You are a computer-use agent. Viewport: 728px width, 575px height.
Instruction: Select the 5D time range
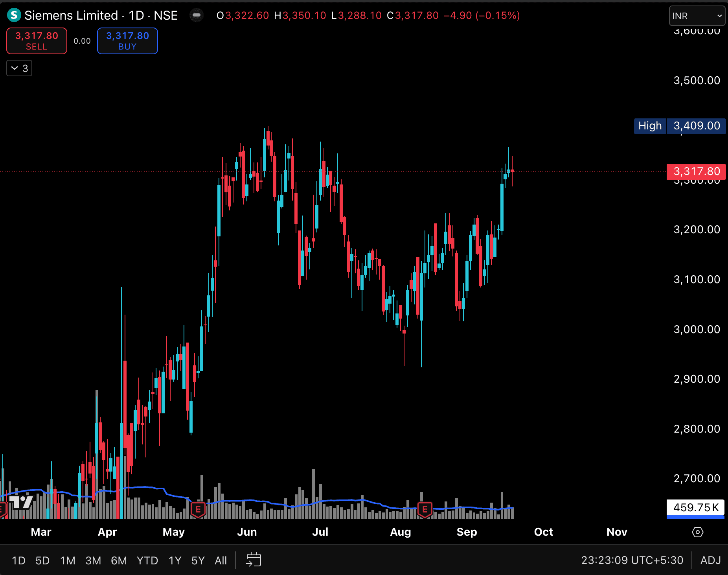tap(42, 560)
